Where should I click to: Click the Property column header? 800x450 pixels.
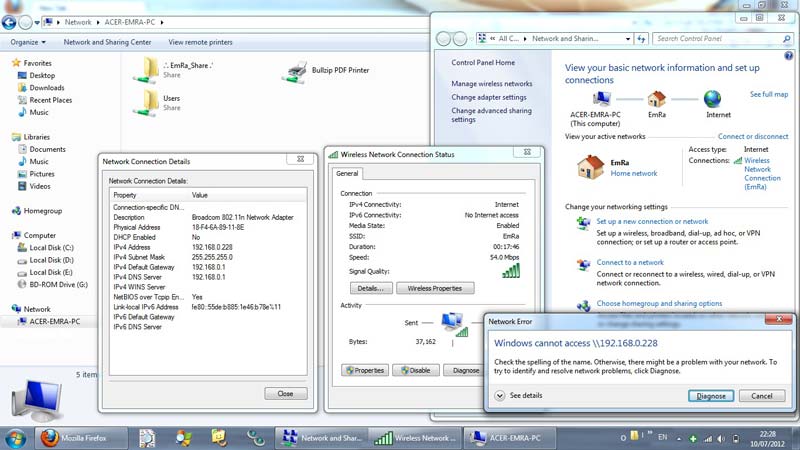[149, 195]
